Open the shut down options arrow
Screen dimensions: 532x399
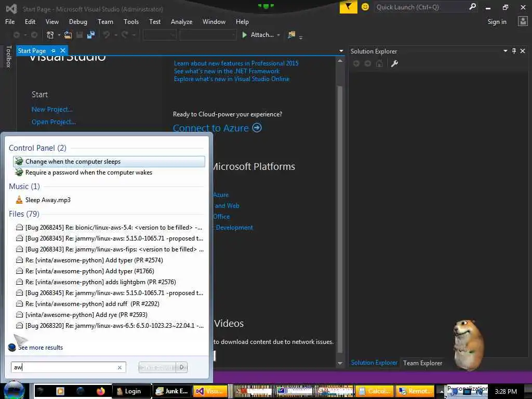(x=182, y=367)
